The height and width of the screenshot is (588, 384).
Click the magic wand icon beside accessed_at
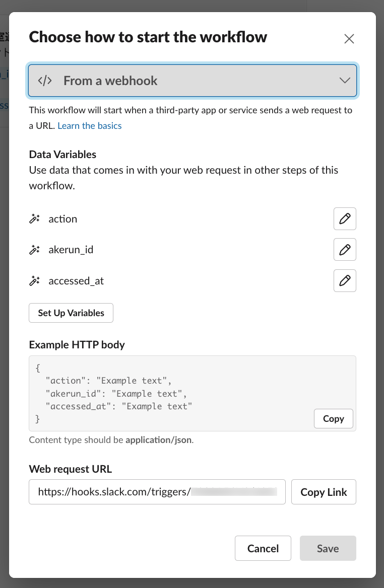pos(34,281)
